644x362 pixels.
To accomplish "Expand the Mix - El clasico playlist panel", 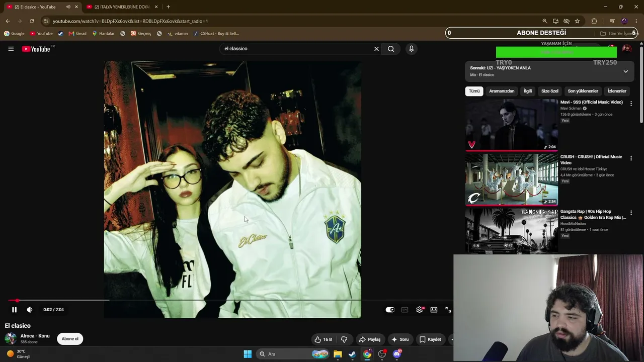I will 625,71.
